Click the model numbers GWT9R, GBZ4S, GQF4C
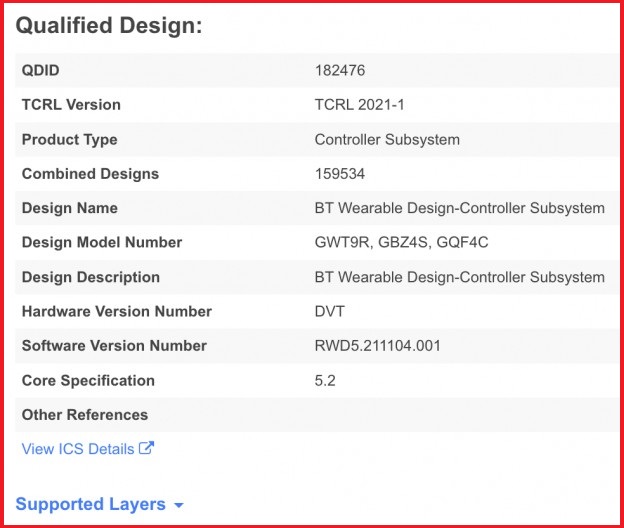The height and width of the screenshot is (528, 624). tap(401, 242)
